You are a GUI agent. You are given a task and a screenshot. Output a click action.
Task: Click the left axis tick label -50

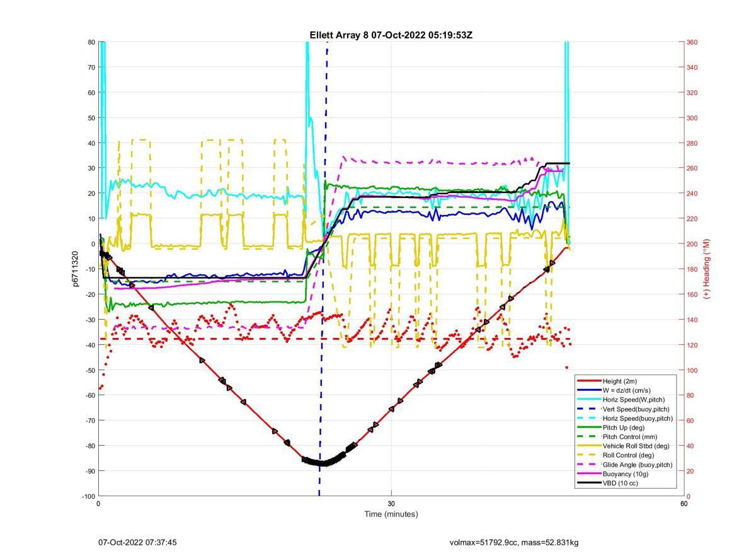click(90, 370)
